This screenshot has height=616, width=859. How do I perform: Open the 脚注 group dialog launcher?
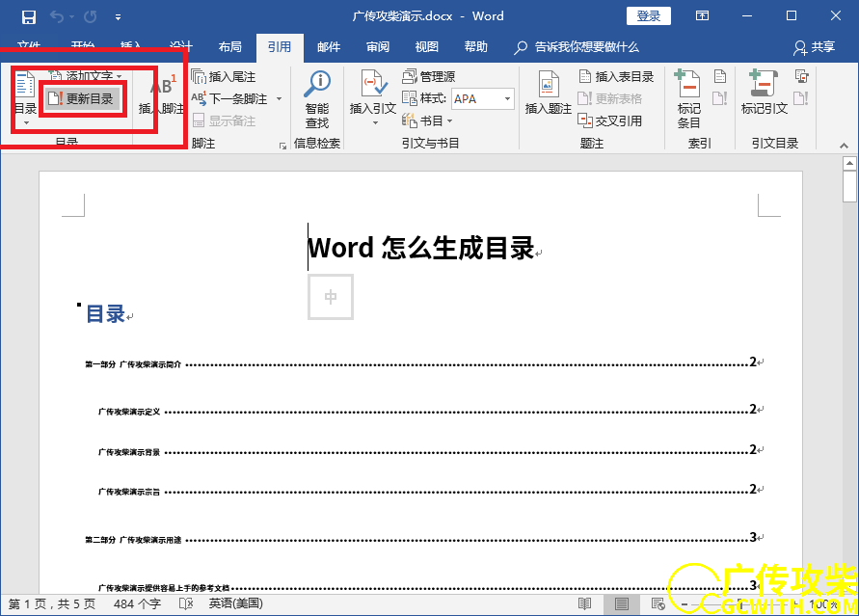coord(282,146)
